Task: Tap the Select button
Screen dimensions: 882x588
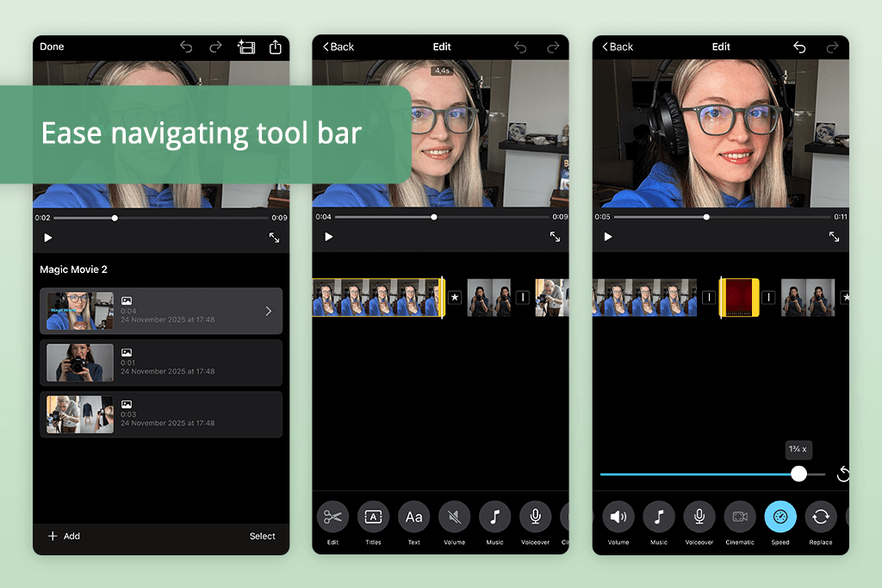Action: [262, 536]
